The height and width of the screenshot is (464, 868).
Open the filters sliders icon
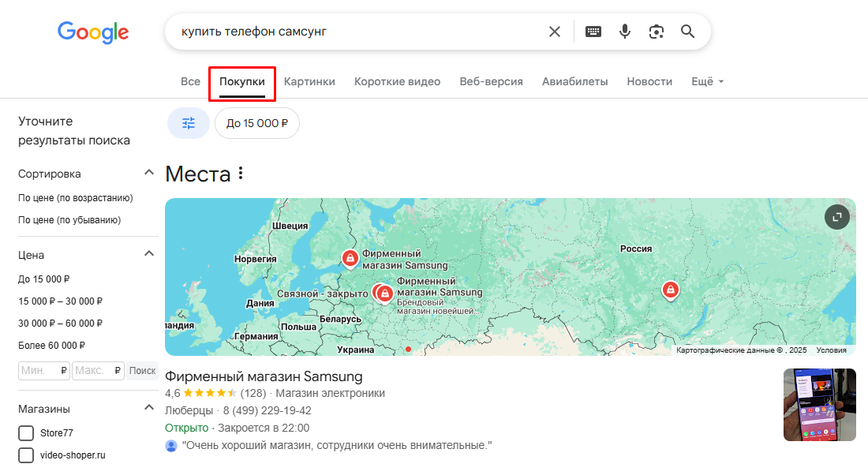pyautogui.click(x=188, y=123)
